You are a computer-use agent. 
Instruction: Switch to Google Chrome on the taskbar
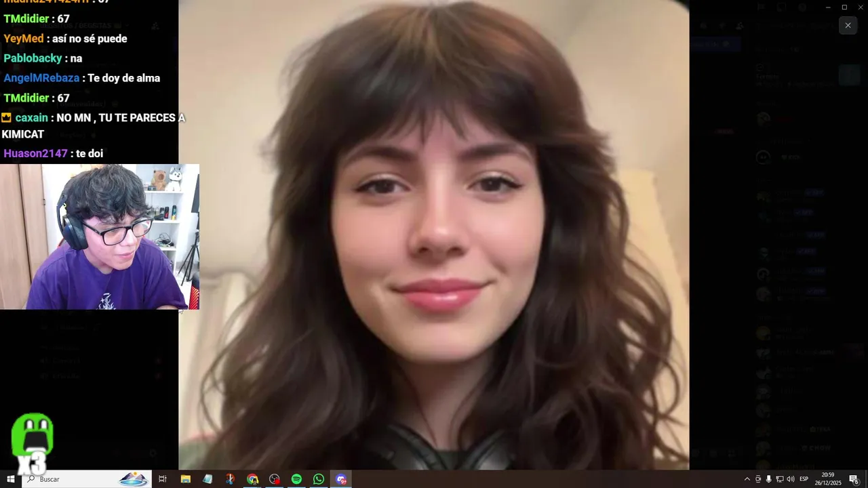(x=252, y=479)
